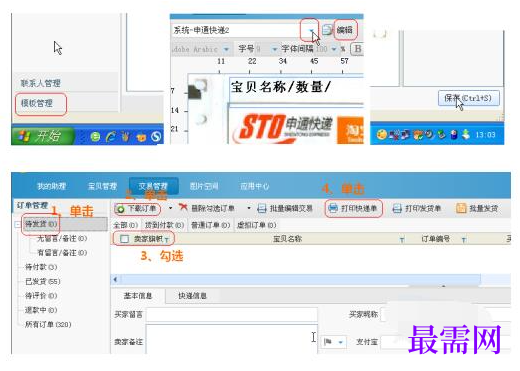Select 退款中 (0) in order tree
This screenshot has height=371, width=520.
click(x=41, y=310)
